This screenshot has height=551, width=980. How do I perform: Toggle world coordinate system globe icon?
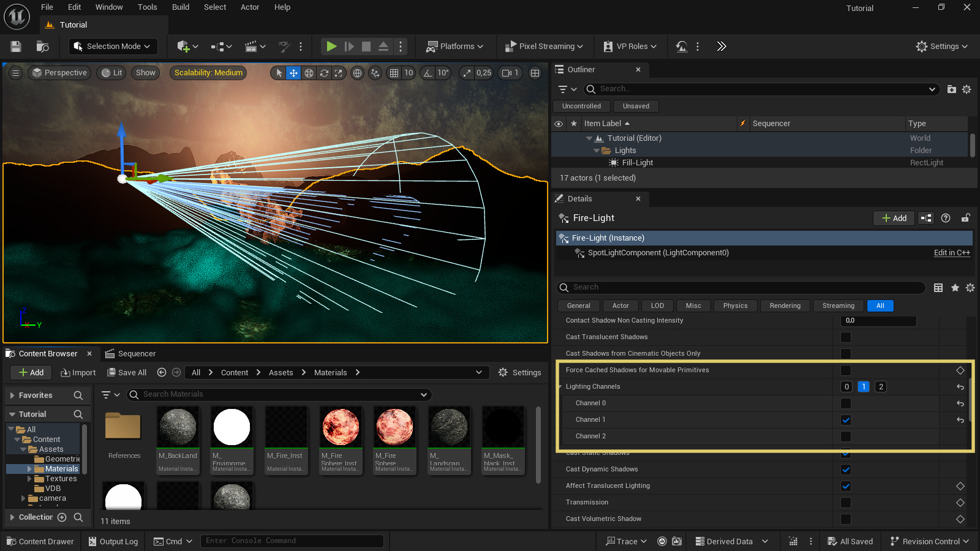coord(358,73)
